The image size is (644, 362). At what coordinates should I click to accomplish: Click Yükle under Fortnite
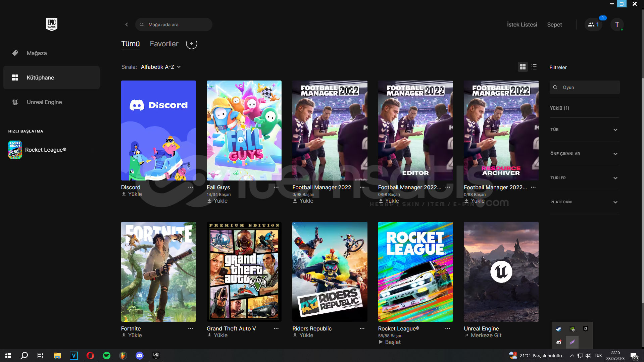(132, 335)
